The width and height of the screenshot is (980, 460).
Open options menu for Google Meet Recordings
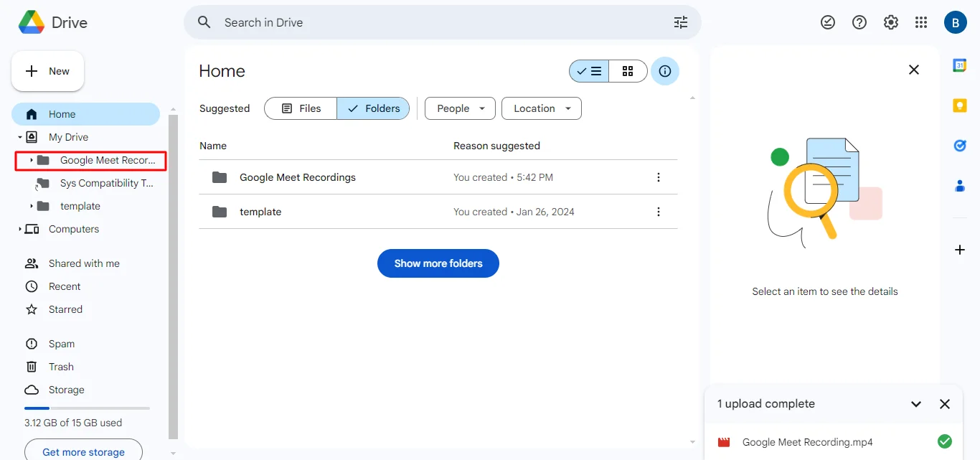658,177
